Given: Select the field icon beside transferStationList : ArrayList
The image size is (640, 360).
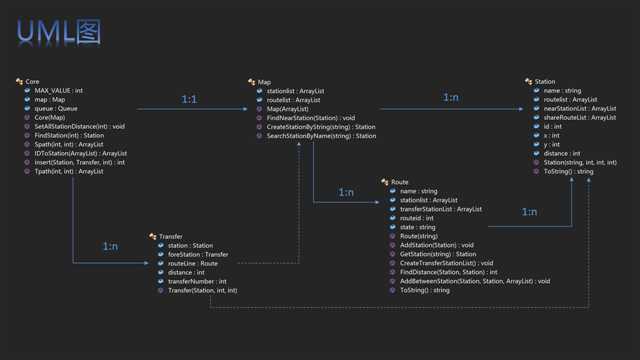Looking at the screenshot, I should (392, 209).
